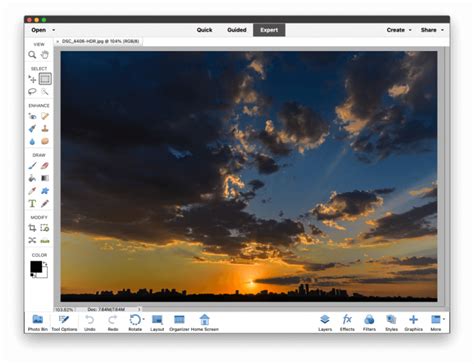Select the Content-Aware Move tool

32,240
